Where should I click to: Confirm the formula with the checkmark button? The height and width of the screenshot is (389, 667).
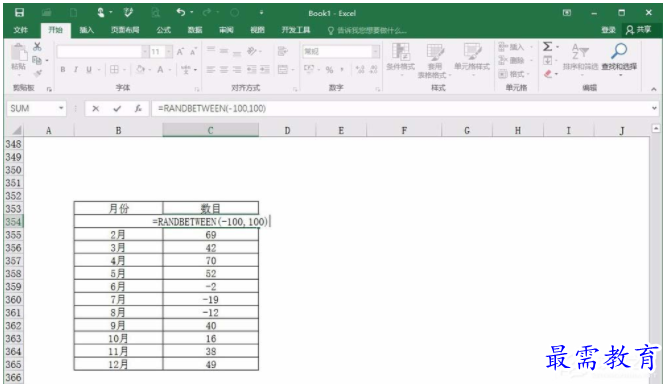point(117,109)
